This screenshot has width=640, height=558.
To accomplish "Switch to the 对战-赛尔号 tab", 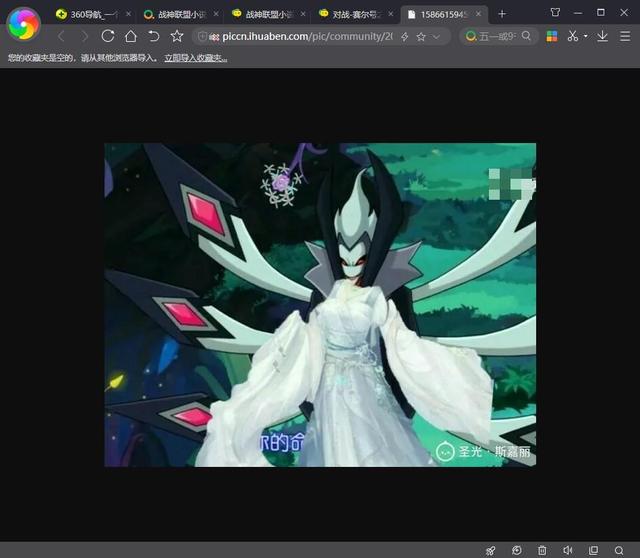I will [x=355, y=14].
